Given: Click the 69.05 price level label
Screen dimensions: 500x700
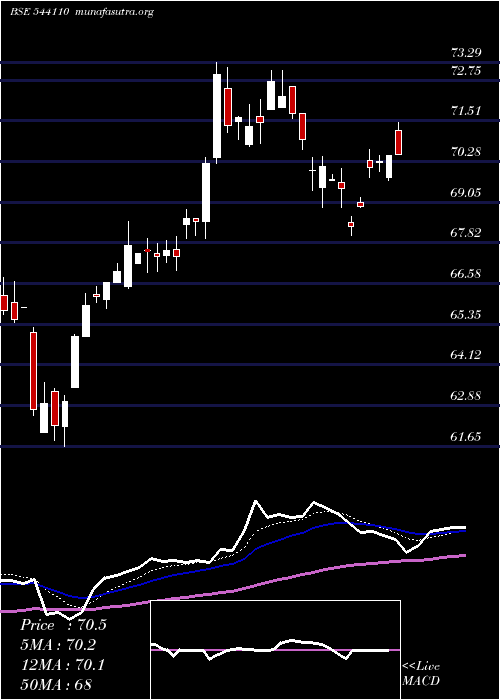Looking at the screenshot, I should pyautogui.click(x=466, y=193).
